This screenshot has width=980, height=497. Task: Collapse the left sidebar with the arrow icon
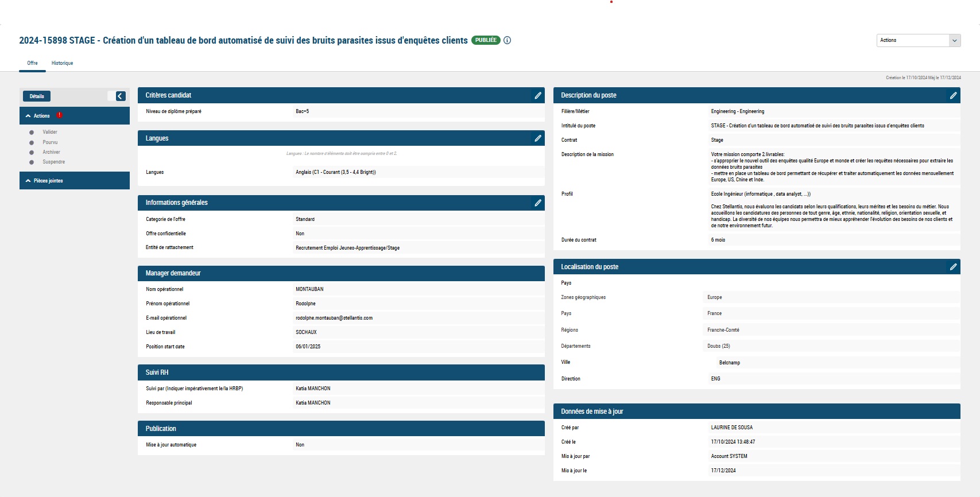[x=121, y=96]
